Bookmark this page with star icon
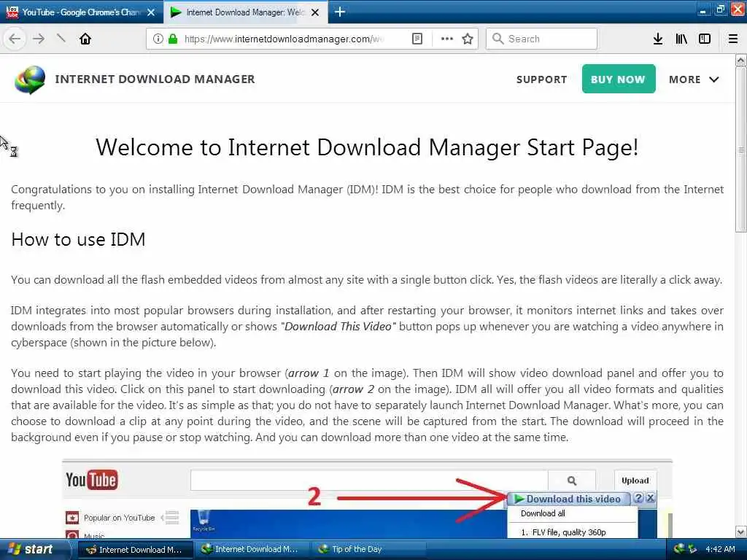The image size is (747, 560). click(x=468, y=39)
